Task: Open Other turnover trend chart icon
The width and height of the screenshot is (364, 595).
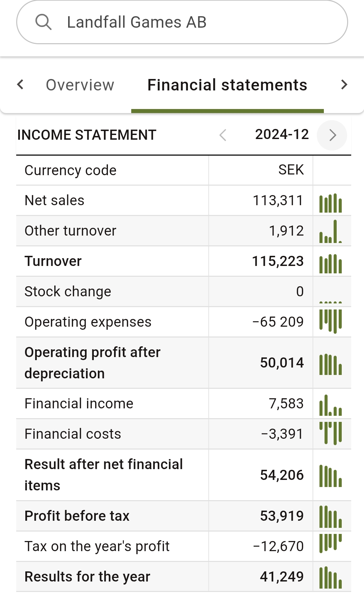Action: [331, 232]
